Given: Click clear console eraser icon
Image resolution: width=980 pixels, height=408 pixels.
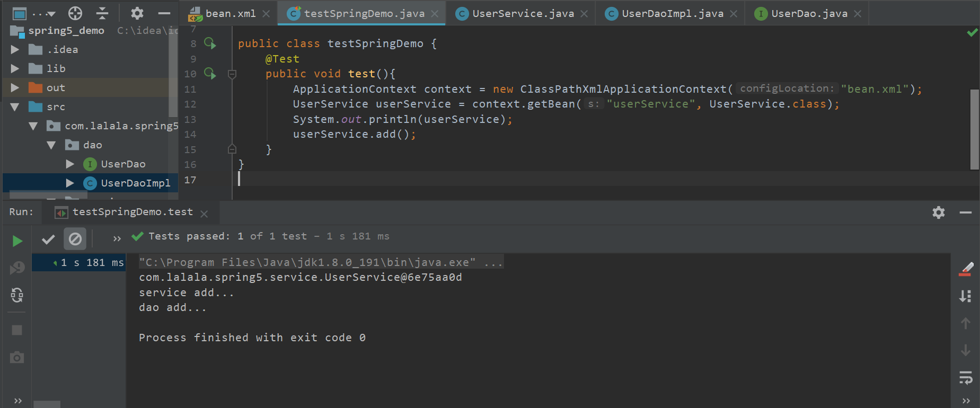Looking at the screenshot, I should click(966, 269).
